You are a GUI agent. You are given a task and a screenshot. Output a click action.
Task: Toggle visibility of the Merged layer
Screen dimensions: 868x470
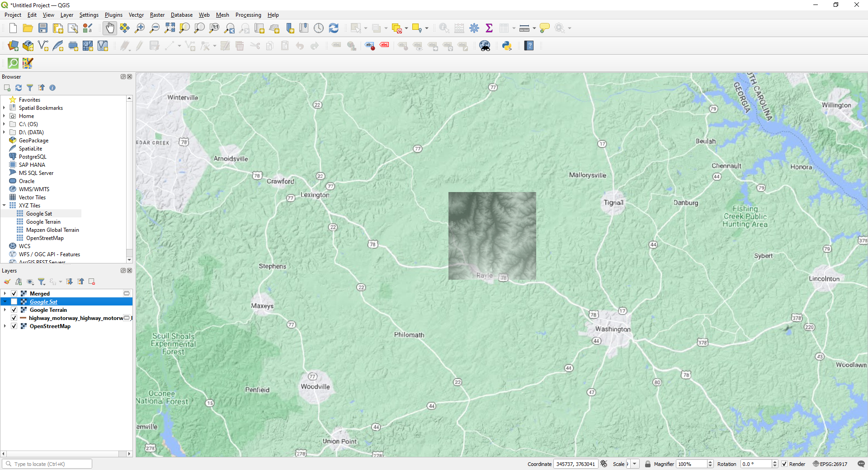[x=14, y=294]
